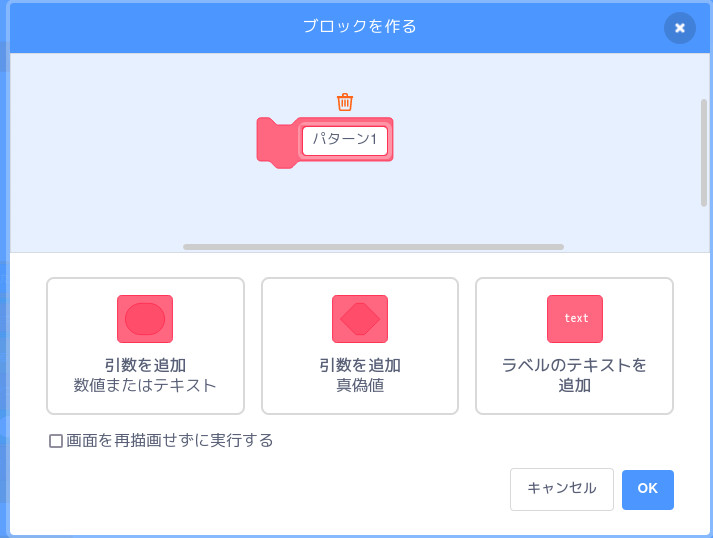Click the キャンセル button
This screenshot has height=538, width=713.
562,489
